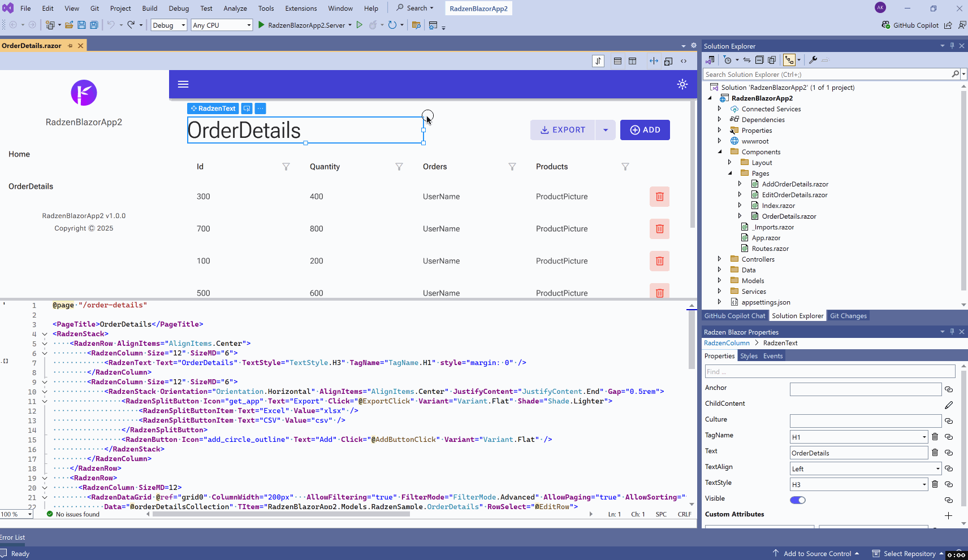Click the horizontal split layout icon
Screen dimensions: 968x560
(x=617, y=61)
